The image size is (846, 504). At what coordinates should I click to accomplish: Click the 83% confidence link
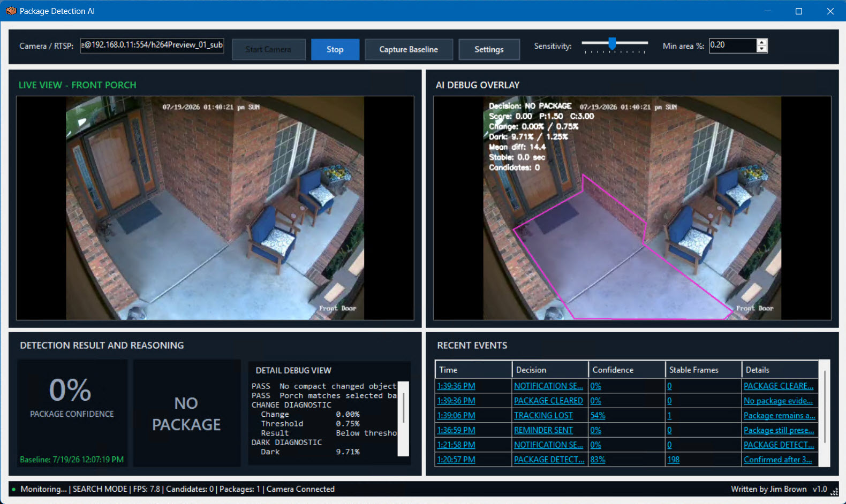click(x=598, y=460)
